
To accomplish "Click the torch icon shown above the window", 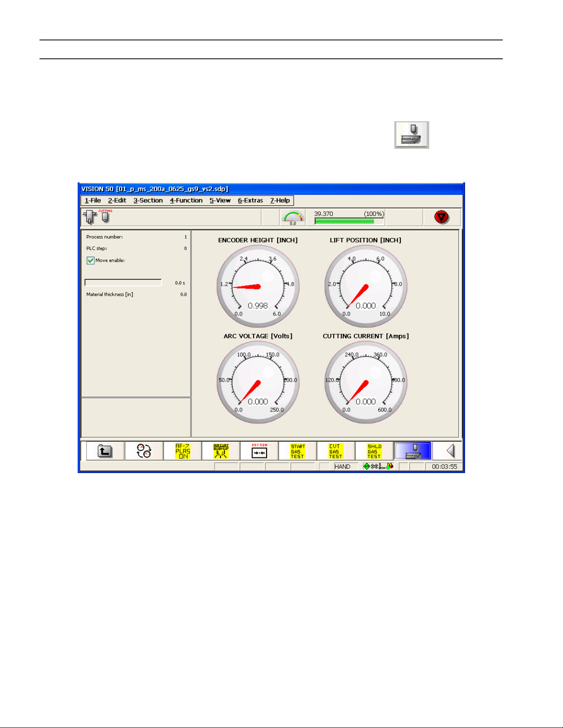I will point(412,135).
